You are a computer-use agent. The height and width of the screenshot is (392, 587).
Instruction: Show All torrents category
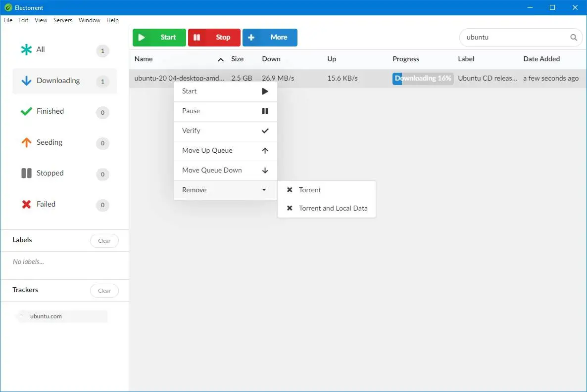[x=65, y=50]
